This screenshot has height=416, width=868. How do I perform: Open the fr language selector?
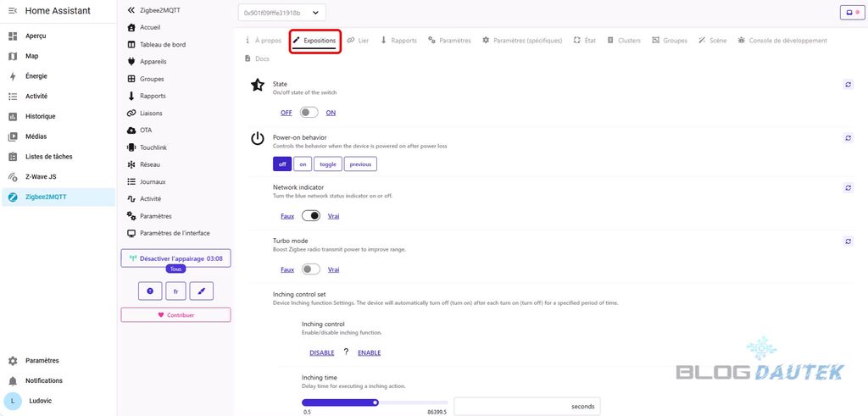pos(176,291)
